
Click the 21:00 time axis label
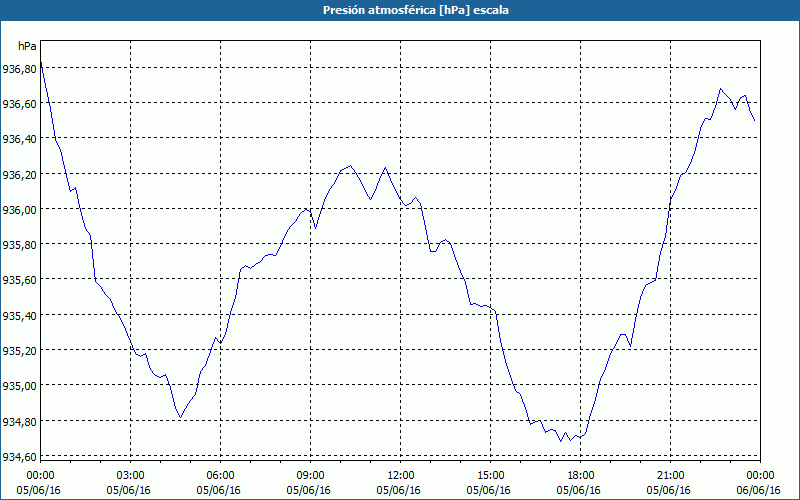(x=670, y=476)
